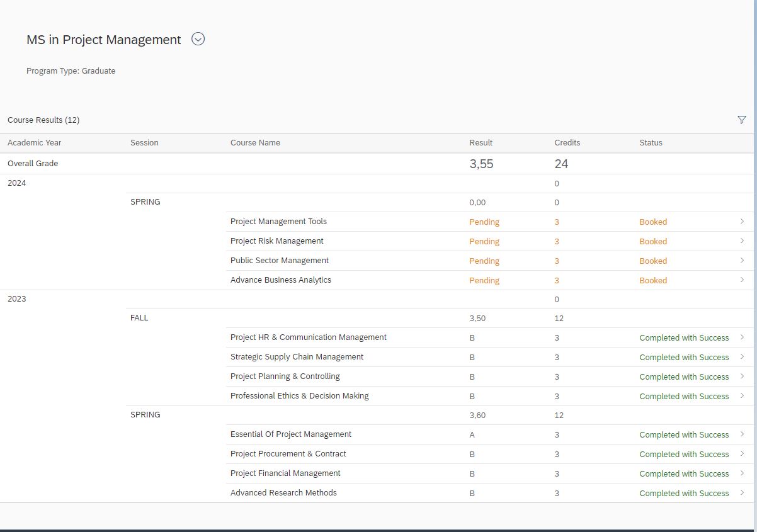The height and width of the screenshot is (532, 757).
Task: Open details arrow for Project Risk Management
Action: 742,241
